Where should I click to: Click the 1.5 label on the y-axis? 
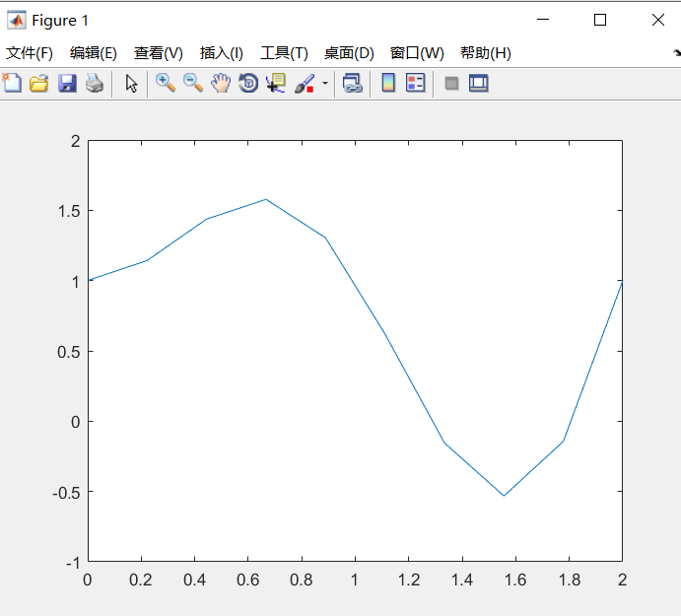[x=69, y=212]
